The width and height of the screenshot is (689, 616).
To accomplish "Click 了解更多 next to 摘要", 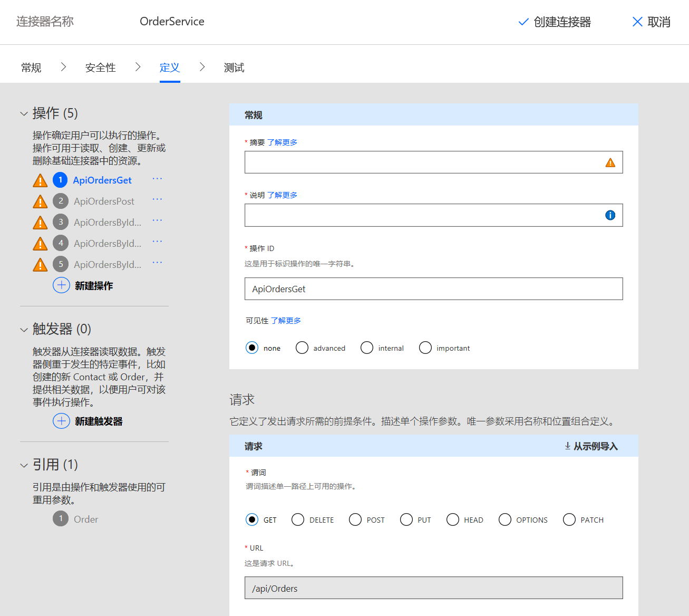I will pyautogui.click(x=282, y=142).
